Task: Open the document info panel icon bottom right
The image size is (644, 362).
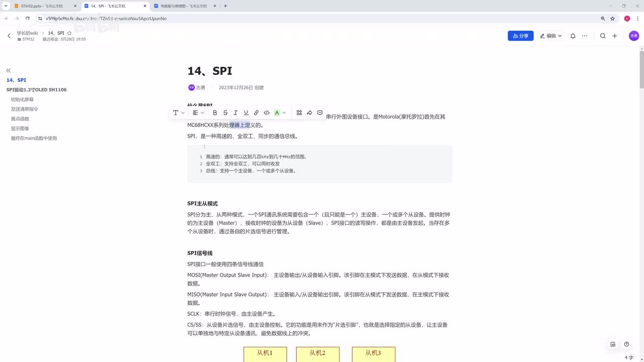Action: pyautogui.click(x=613, y=344)
